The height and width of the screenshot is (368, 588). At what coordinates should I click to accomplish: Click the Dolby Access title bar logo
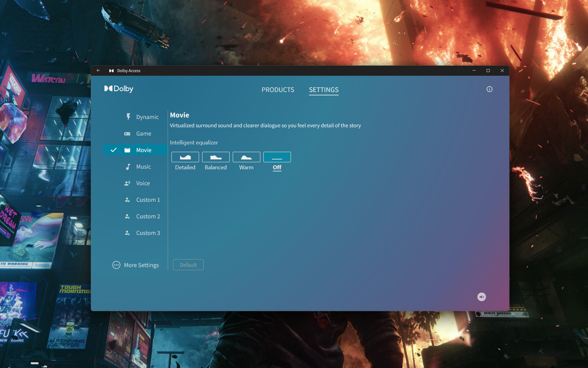(x=111, y=71)
